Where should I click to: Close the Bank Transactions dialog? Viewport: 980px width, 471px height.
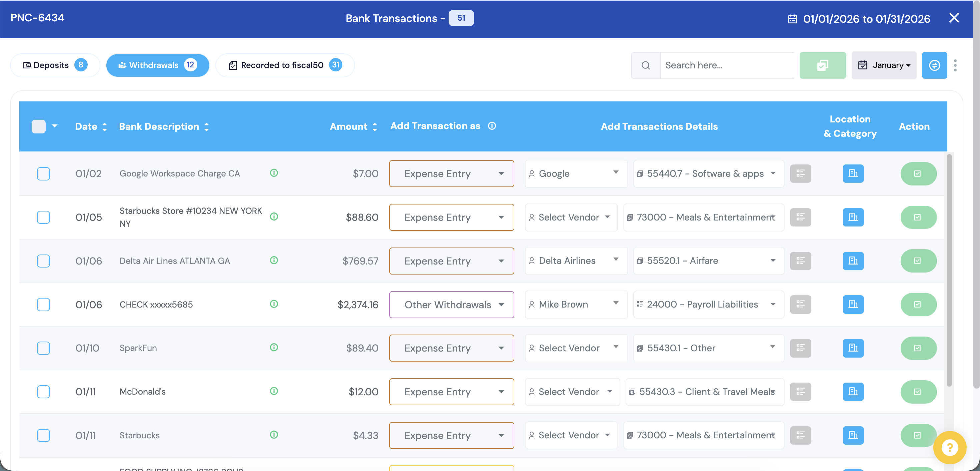[x=954, y=18]
